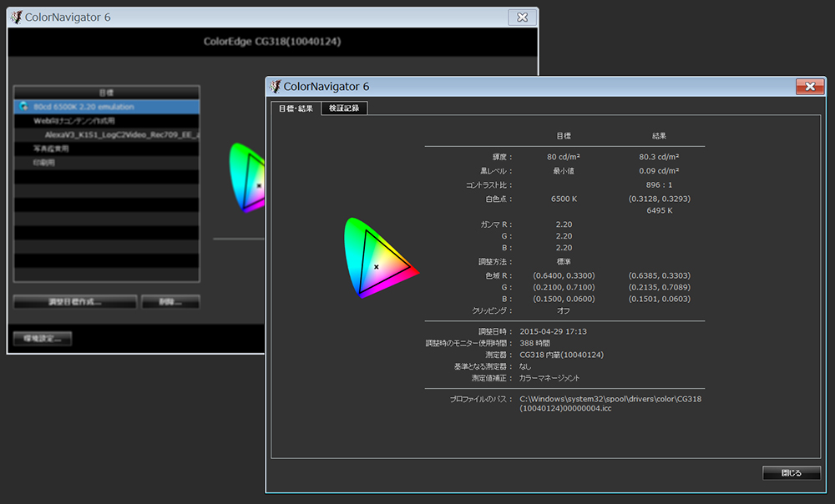Close the back ColorNavigator 6 window
The width and height of the screenshot is (835, 504).
tap(523, 17)
